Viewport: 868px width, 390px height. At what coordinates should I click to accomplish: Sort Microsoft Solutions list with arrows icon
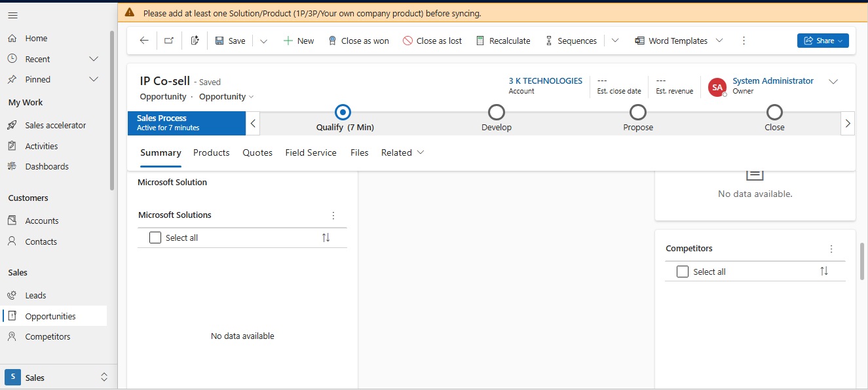coord(326,238)
